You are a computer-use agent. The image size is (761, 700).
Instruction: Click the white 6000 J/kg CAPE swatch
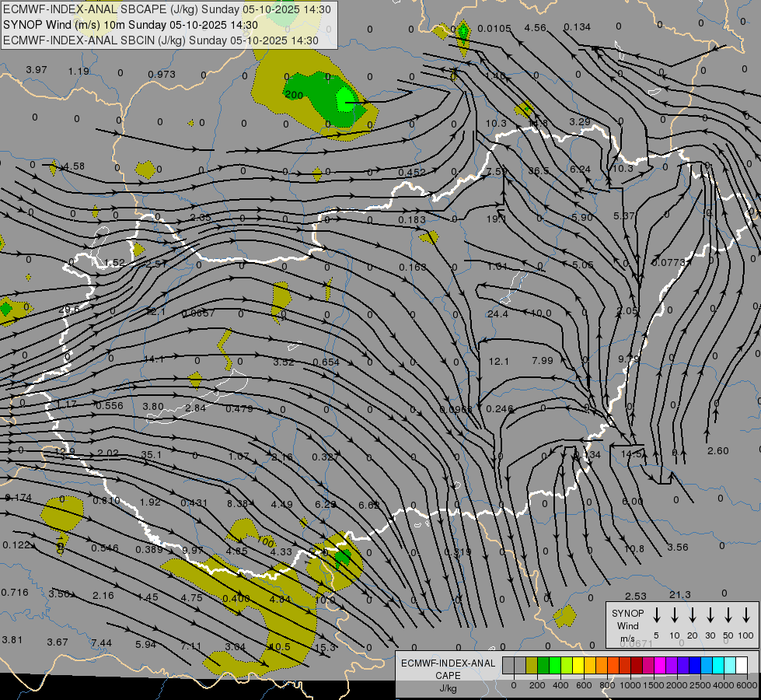[x=742, y=665]
